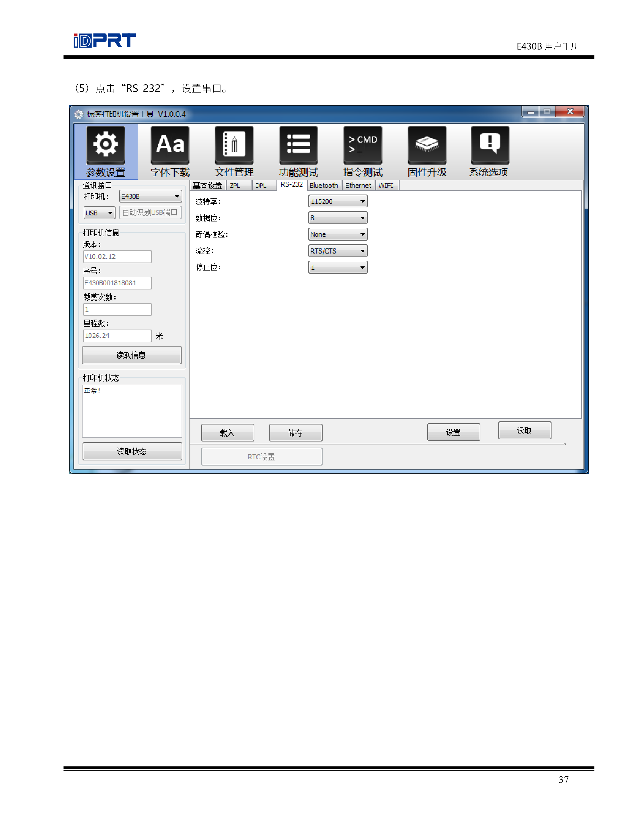Click the 固件升级 chip icon

tap(427, 145)
